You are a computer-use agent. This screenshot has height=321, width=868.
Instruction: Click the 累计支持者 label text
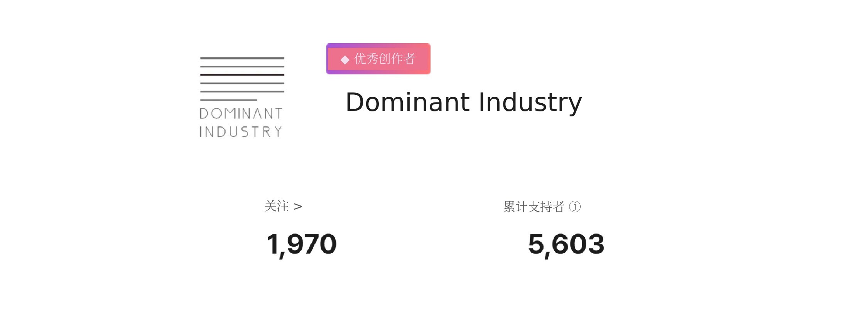(534, 207)
